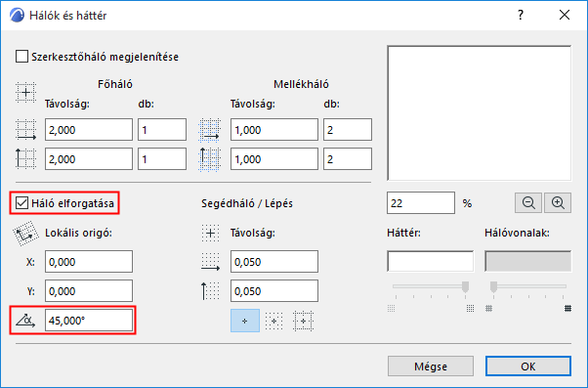Click the Főháló grid icon

[x=25, y=92]
